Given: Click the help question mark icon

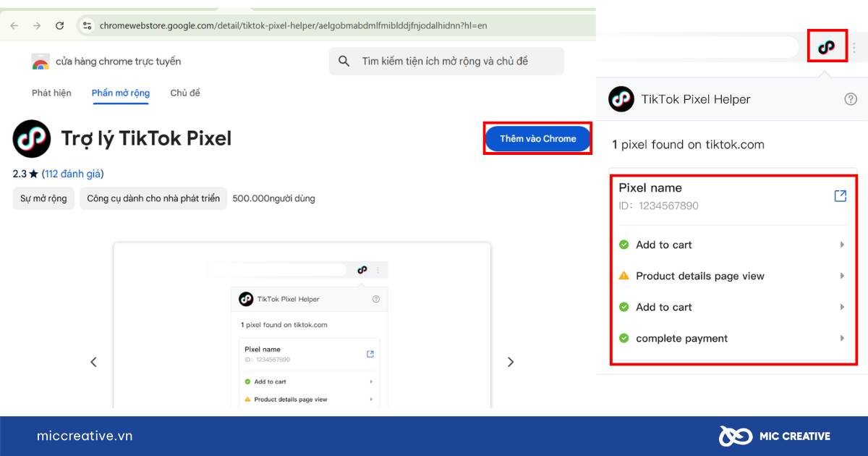Looking at the screenshot, I should coord(851,99).
